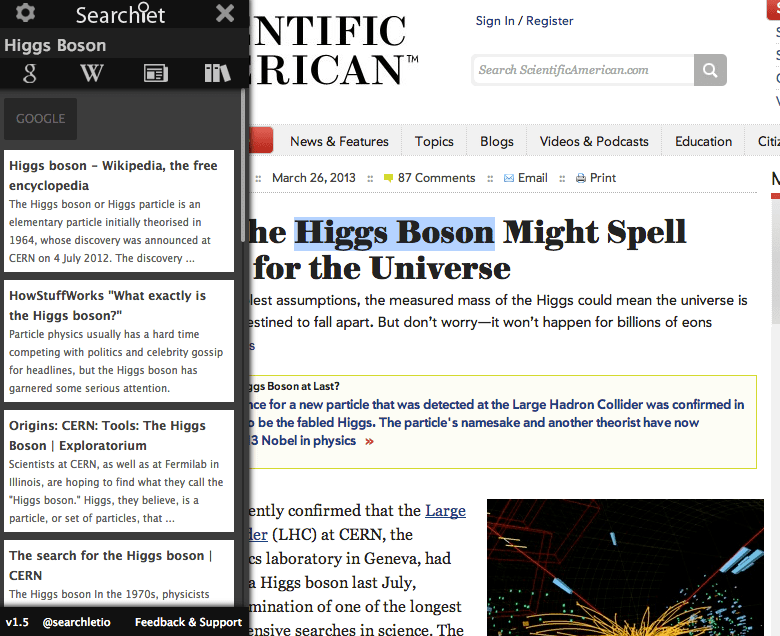Open the HowStuffWorks Higgs boson result
This screenshot has height=636, width=780.
[x=107, y=305]
